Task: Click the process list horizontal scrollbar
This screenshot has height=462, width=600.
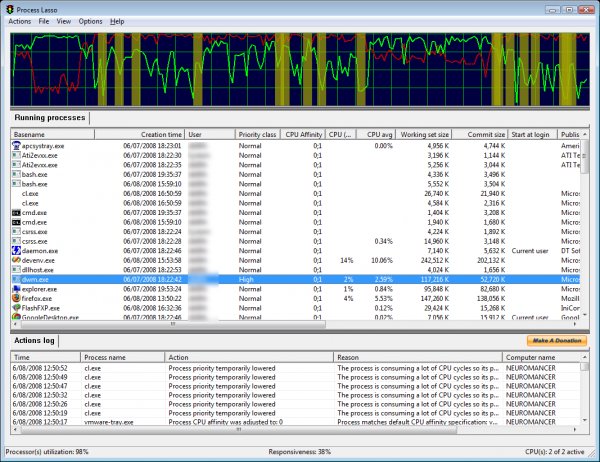Action: [x=290, y=324]
